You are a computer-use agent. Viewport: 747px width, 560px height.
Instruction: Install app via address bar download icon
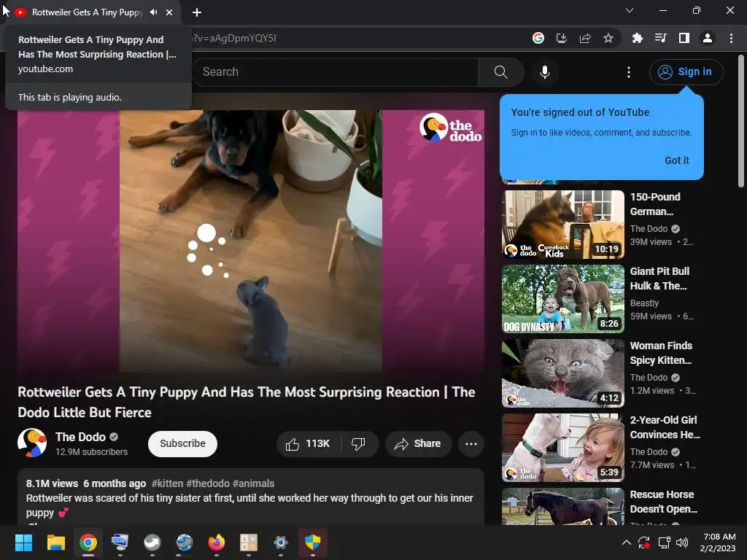(562, 38)
